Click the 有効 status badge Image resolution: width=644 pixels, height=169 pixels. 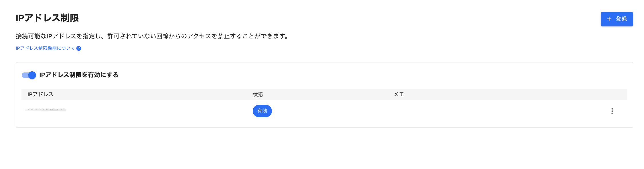coord(262,111)
